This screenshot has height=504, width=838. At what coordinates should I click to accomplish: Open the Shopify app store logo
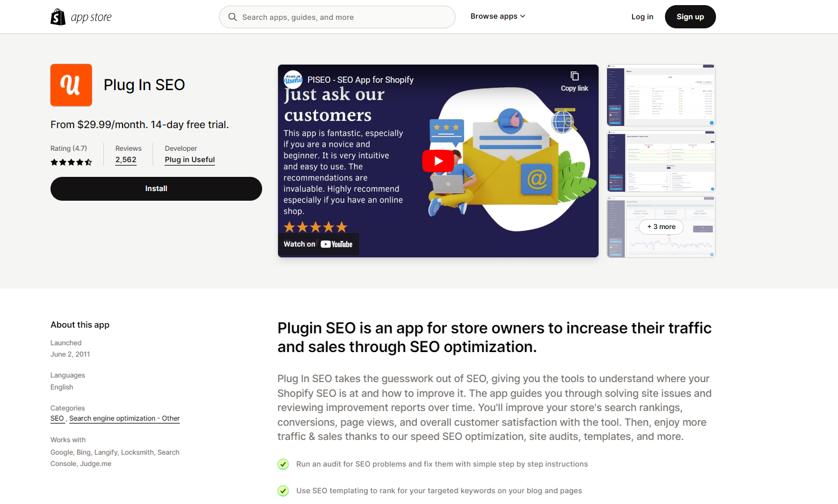click(x=81, y=17)
